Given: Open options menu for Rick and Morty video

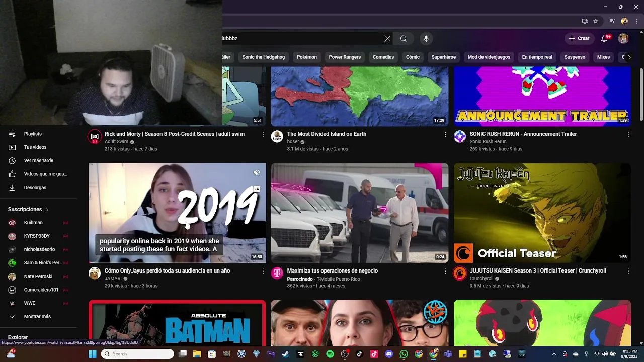Looking at the screenshot, I should pyautogui.click(x=263, y=134).
